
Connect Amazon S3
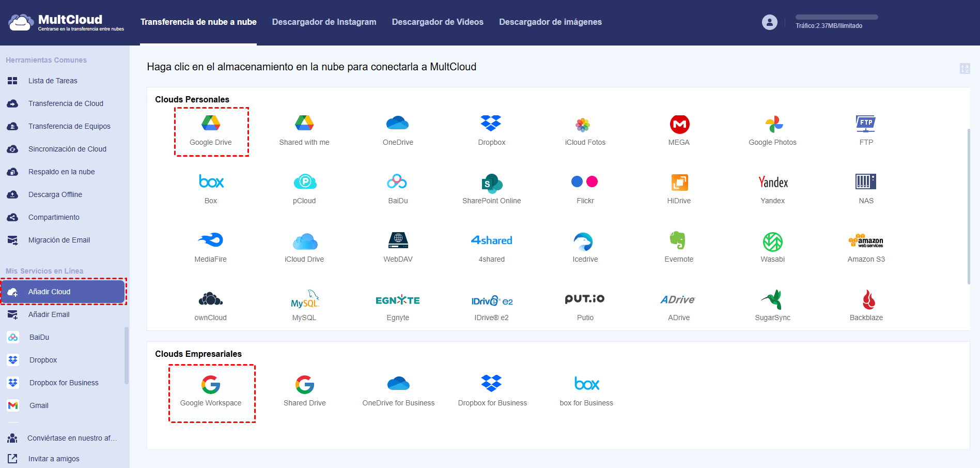[x=866, y=248]
